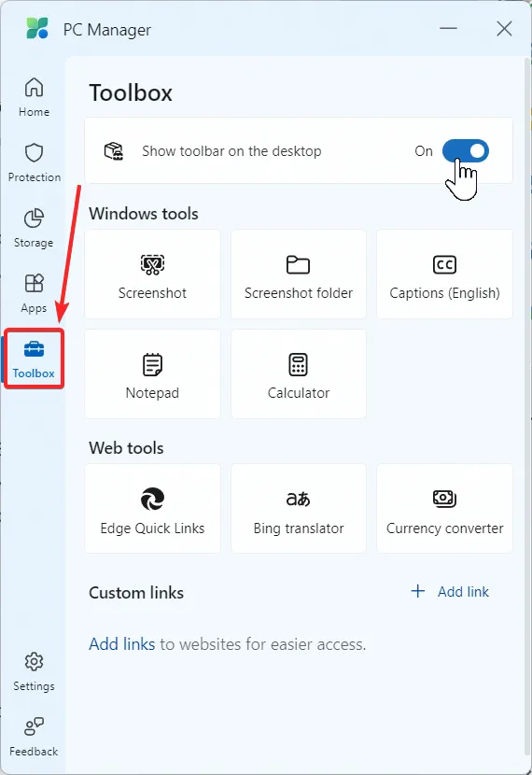Click the 'PC Manager' title text
The image size is (532, 775).
[107, 30]
